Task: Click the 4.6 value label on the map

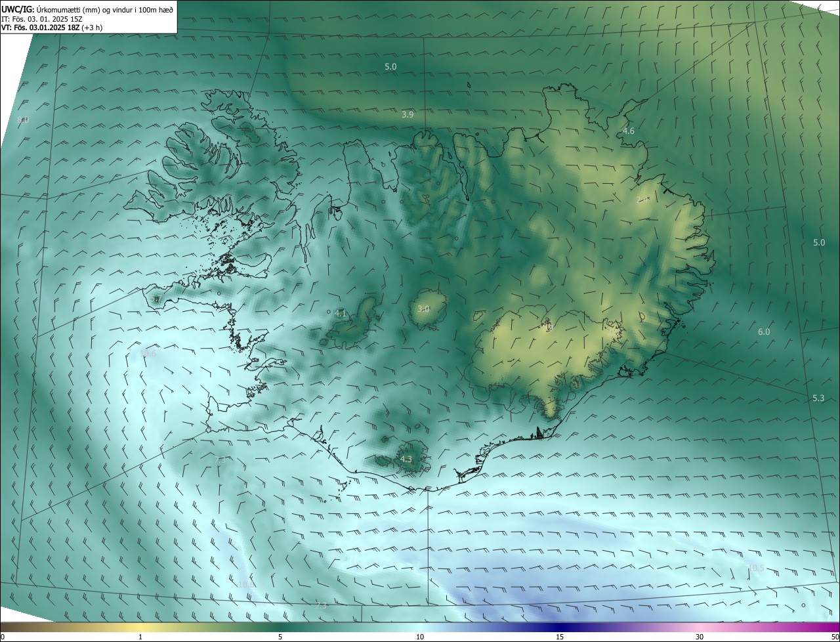Action: (x=628, y=131)
